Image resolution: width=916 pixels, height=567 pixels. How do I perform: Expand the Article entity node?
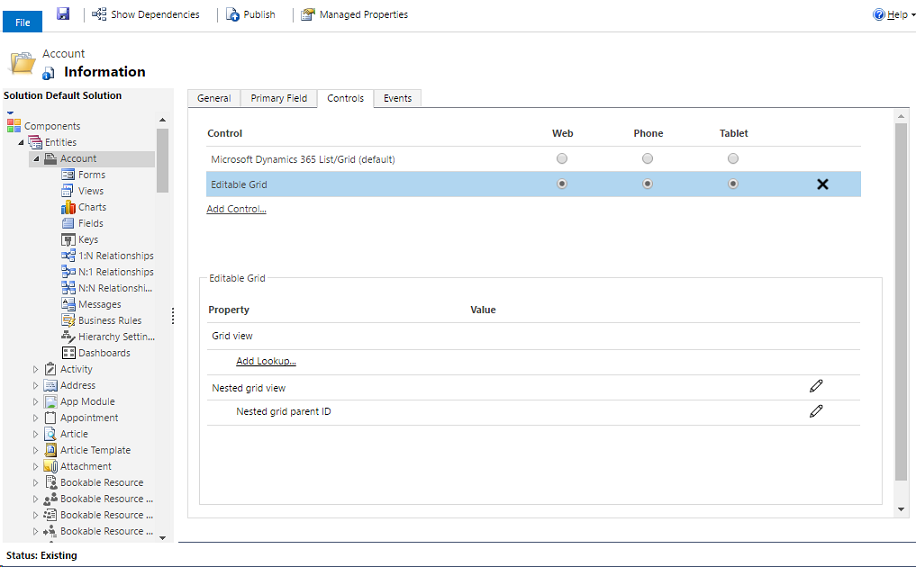coord(36,434)
